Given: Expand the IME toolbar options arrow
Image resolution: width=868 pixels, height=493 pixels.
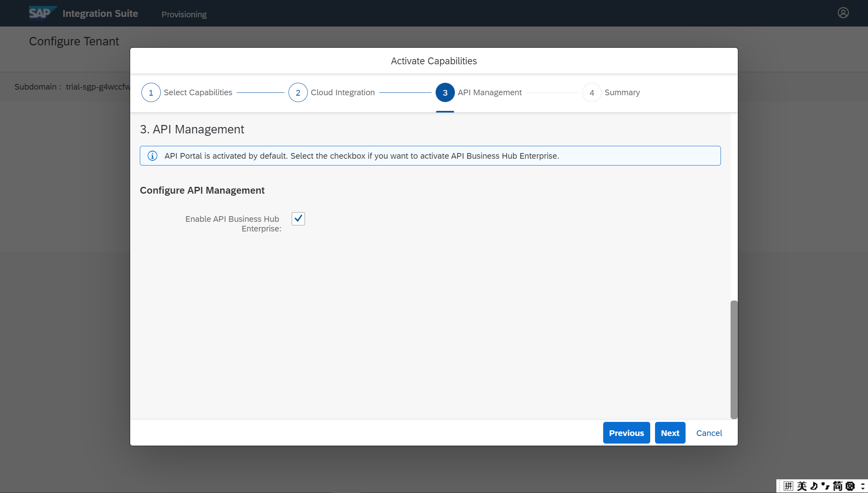Looking at the screenshot, I should (862, 486).
